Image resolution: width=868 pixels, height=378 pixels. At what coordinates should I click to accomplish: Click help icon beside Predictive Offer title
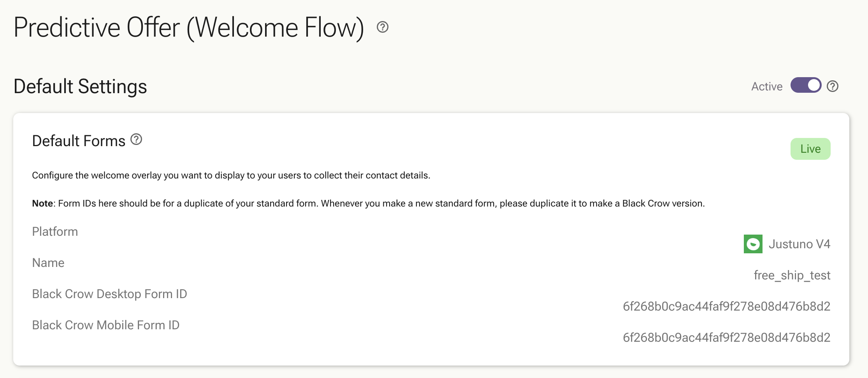point(383,27)
